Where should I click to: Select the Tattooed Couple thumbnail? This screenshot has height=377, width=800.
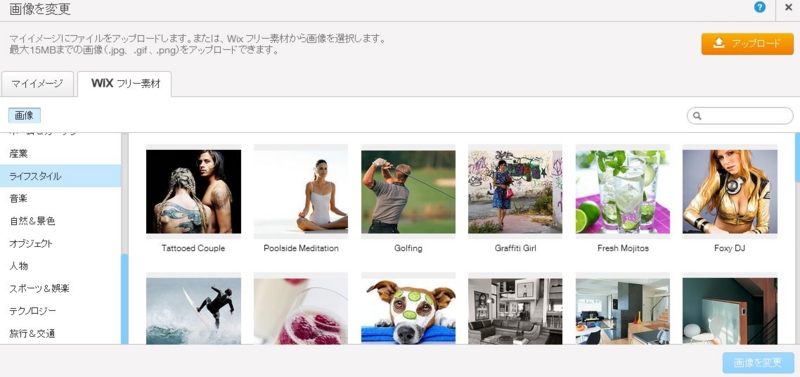(193, 191)
